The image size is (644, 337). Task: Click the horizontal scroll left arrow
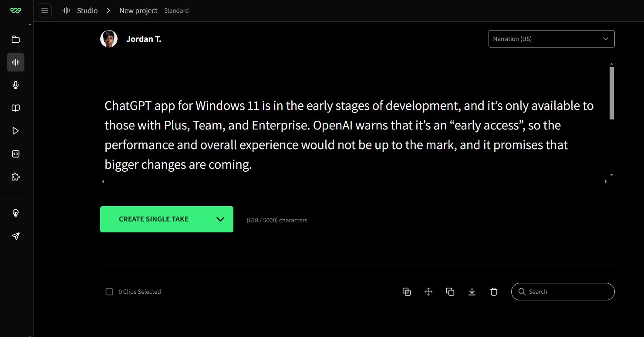[103, 181]
